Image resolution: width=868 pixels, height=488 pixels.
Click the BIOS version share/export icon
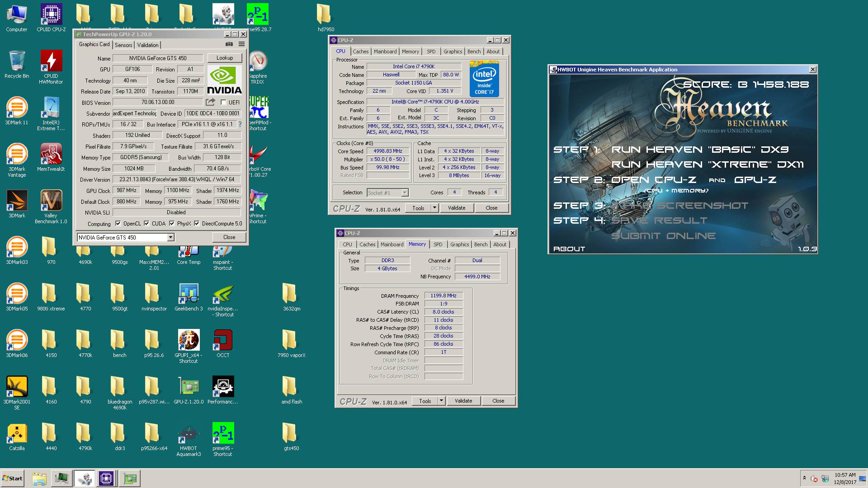tap(210, 102)
